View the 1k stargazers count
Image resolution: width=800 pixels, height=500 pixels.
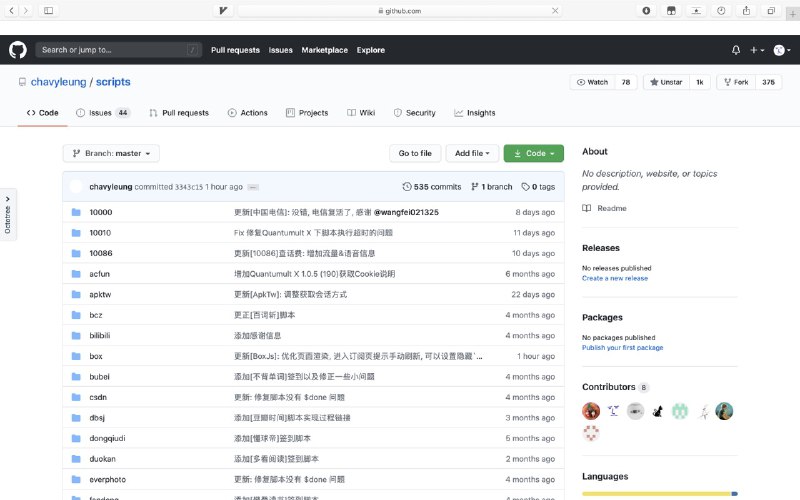tap(700, 82)
